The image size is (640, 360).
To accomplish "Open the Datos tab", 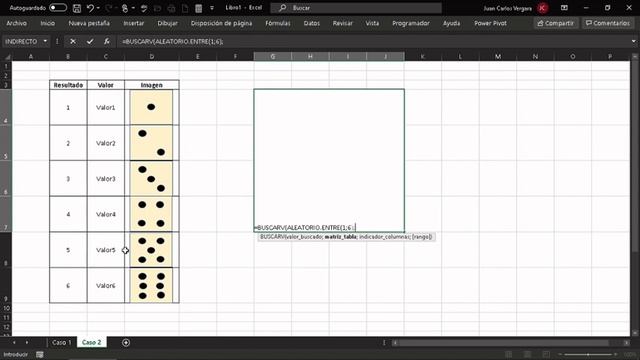I will (x=312, y=23).
